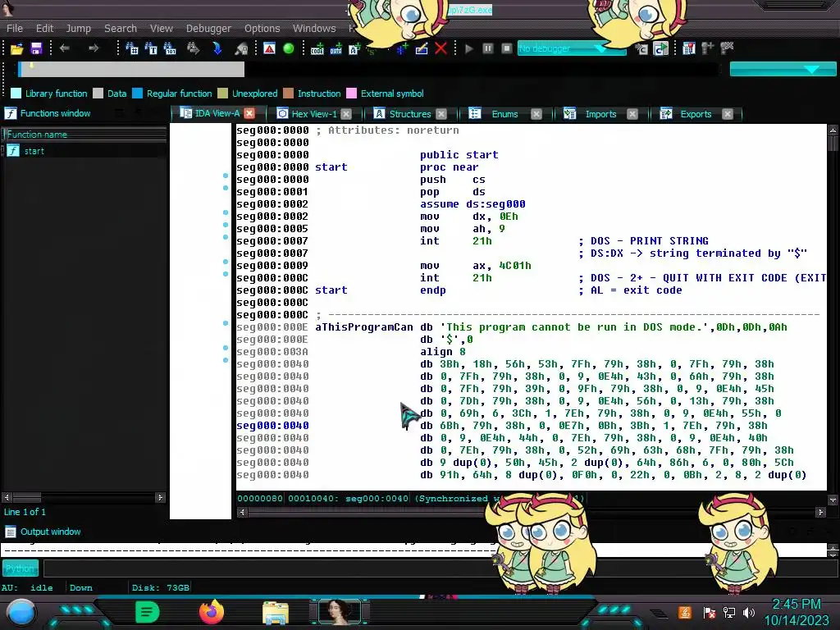The width and height of the screenshot is (840, 630).
Task: Click the highlighted seg000:0040 address line
Action: tap(272, 426)
